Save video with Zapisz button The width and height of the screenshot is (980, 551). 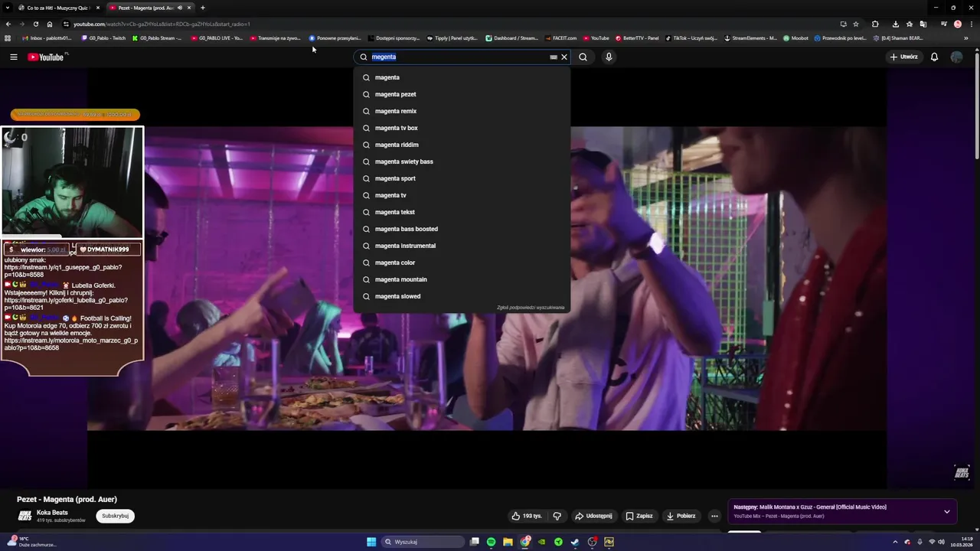click(x=639, y=516)
